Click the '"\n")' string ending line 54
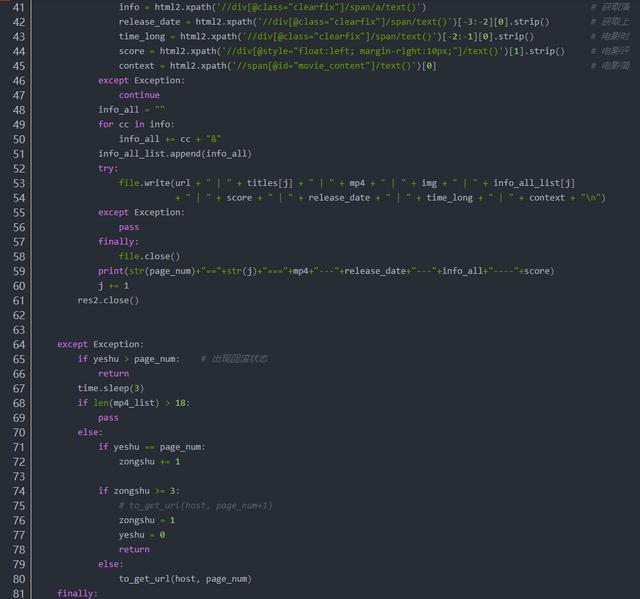The image size is (640, 599). coord(593,198)
